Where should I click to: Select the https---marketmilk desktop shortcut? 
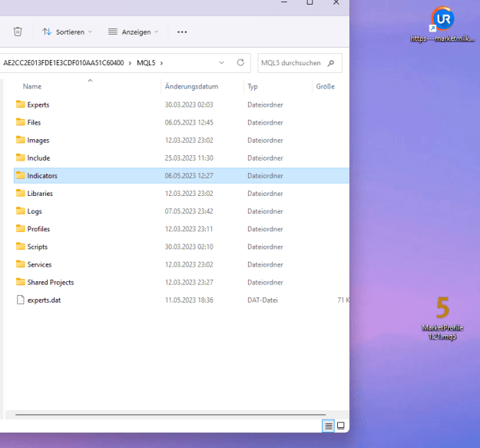coord(442,24)
